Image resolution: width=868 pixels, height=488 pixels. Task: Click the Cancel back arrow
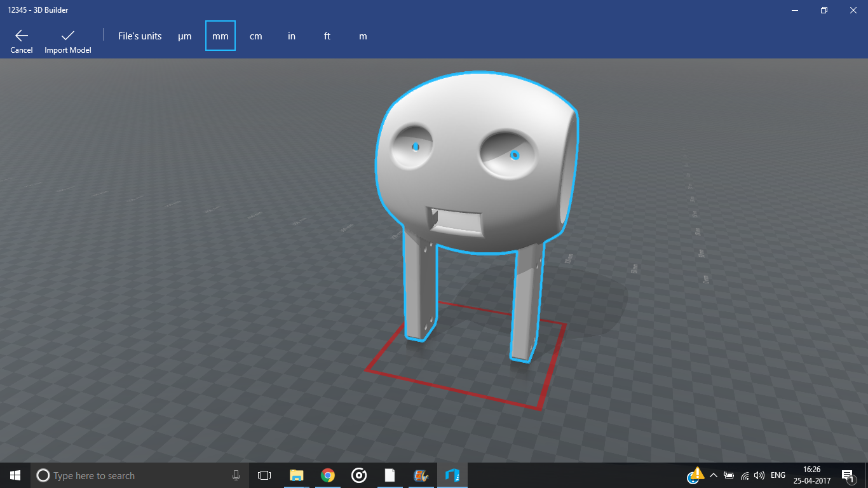coord(22,36)
